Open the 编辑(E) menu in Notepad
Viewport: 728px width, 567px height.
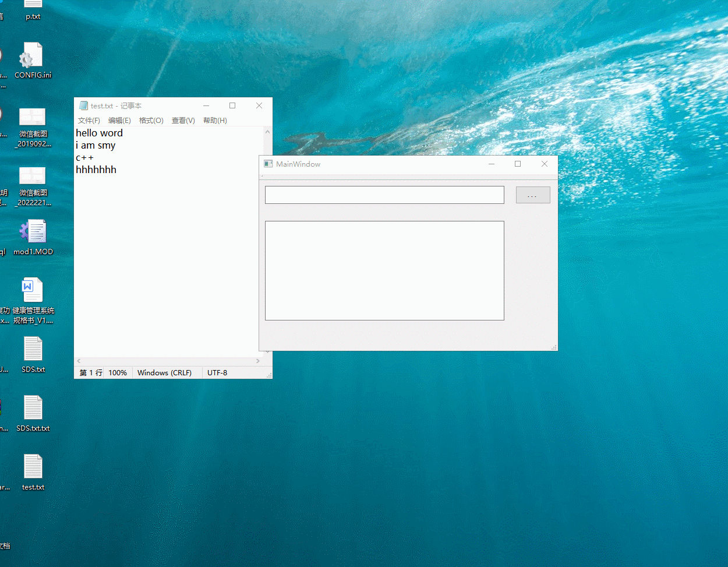[119, 121]
